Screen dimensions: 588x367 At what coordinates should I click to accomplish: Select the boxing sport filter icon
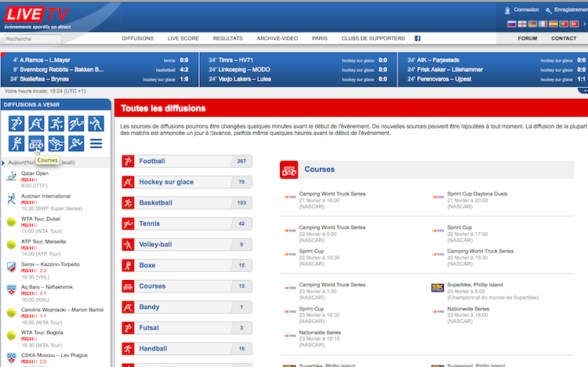[x=16, y=144]
